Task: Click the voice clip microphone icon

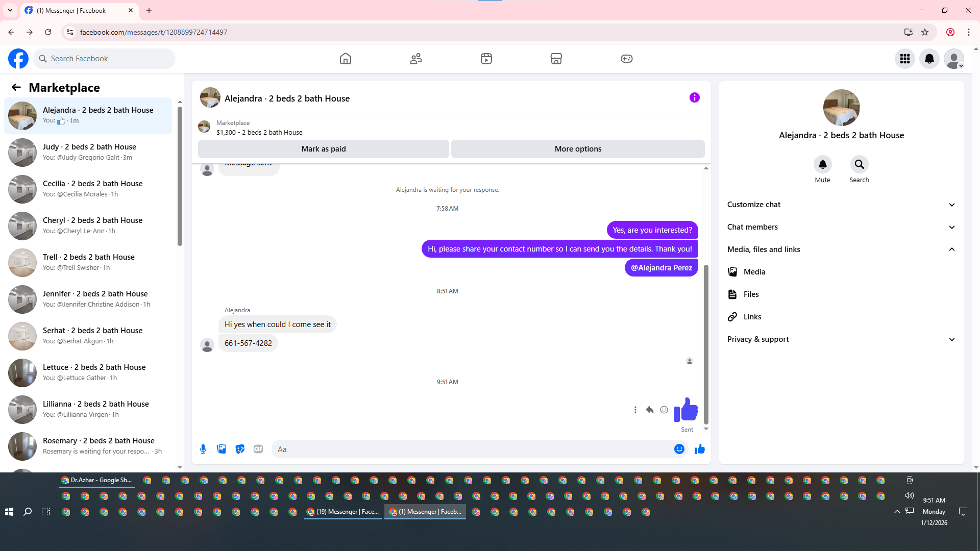Action: 203,449
